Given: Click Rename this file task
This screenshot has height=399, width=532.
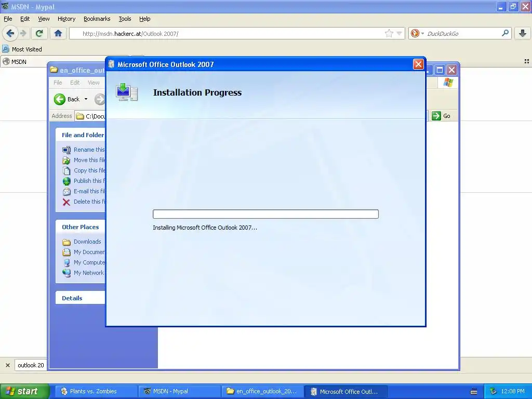Looking at the screenshot, I should 84,150.
